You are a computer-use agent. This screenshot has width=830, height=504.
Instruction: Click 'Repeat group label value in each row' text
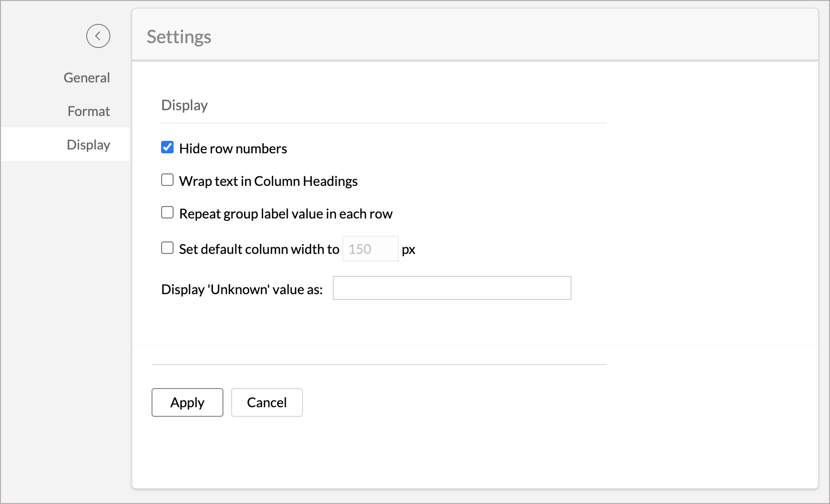point(286,214)
